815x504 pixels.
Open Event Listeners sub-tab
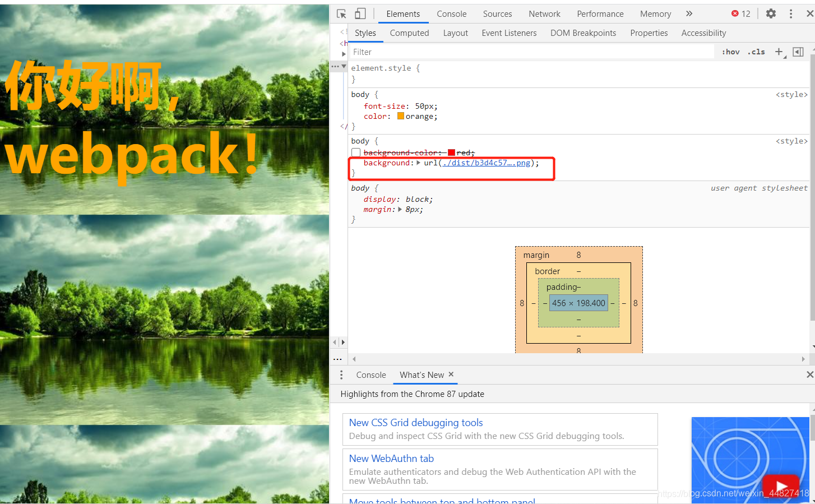pyautogui.click(x=509, y=33)
